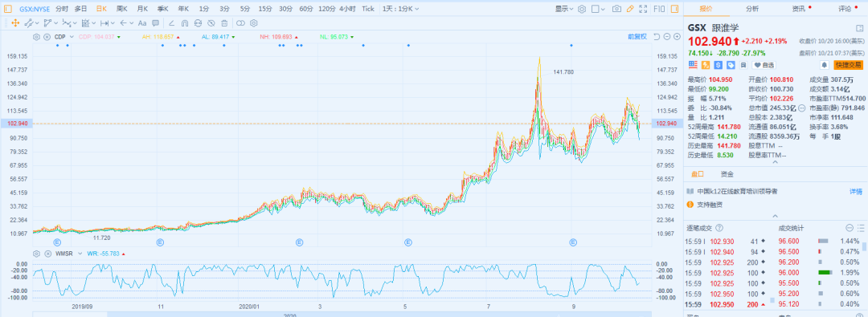The height and width of the screenshot is (317, 868).
Task: Enable the magnet snap tool
Action: [185, 23]
